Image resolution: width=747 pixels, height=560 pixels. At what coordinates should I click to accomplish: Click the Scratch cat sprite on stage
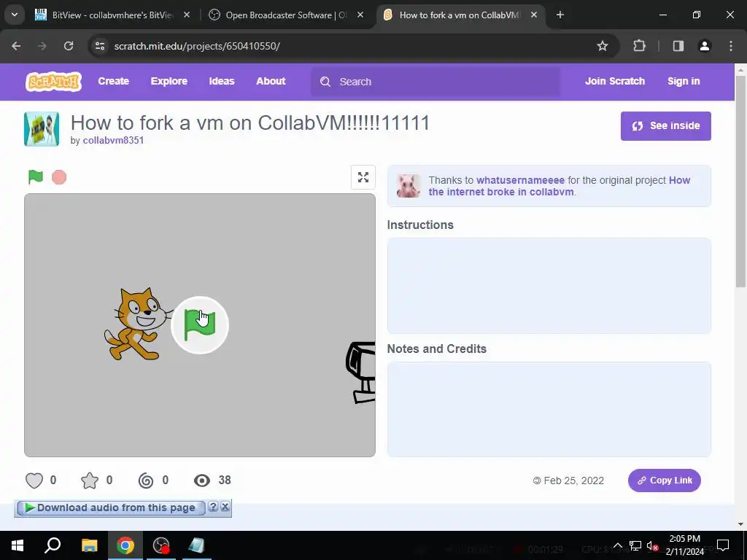tap(136, 324)
